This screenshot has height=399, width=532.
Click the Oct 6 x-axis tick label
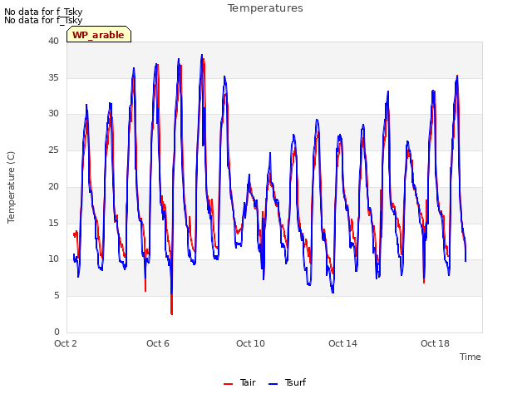[x=158, y=343]
